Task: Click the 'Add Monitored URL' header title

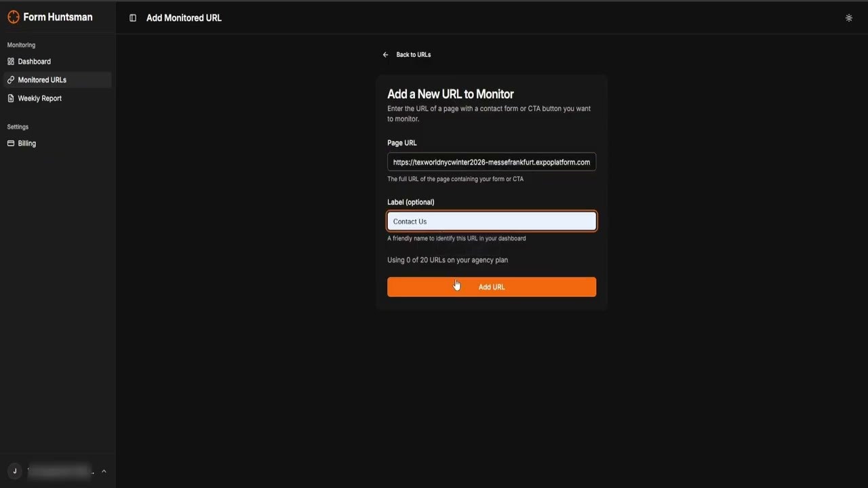Action: pos(184,18)
